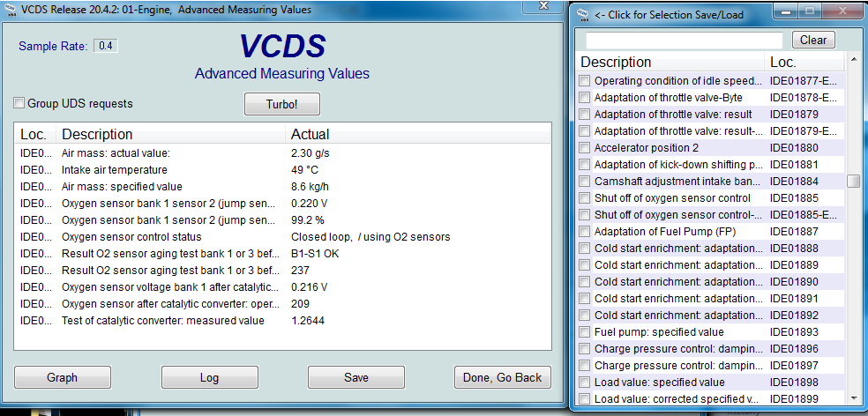Screen dimensions: 868x416
Task: Click the 1.2644 measured value
Action: (x=308, y=320)
